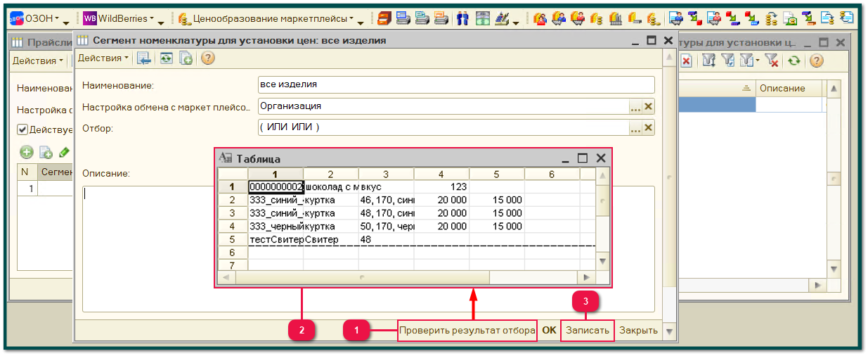
Task: Click the copy row icon in Прайслист table
Action: click(46, 152)
